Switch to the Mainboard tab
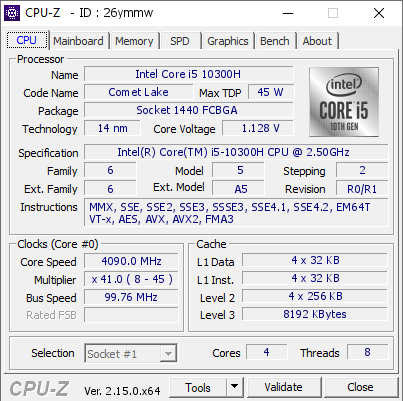The width and height of the screenshot is (403, 401). [x=78, y=41]
